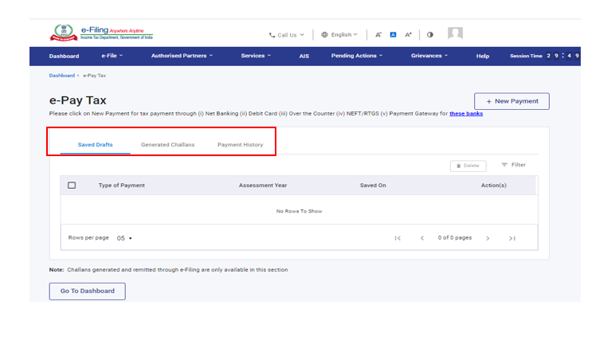This screenshot has height=364, width=615.
Task: Open the Filter icon above the table
Action: coord(513,165)
